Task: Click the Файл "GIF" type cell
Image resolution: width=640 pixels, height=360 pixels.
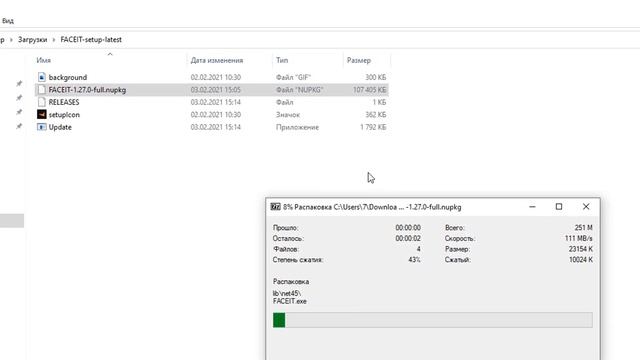Action: 293,77
